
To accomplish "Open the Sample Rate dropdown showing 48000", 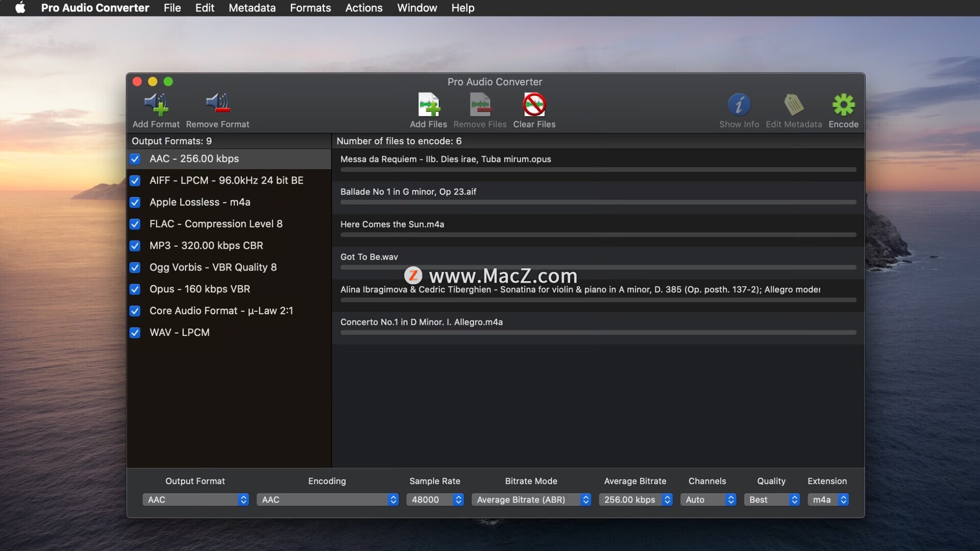I will point(435,499).
